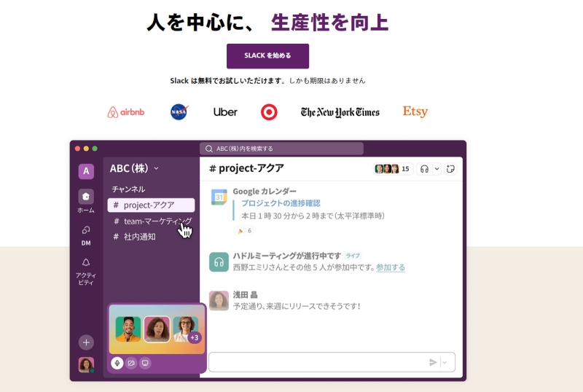
Task: Click the ハドルミーティングが進行中です message title
Action: tap(286, 256)
